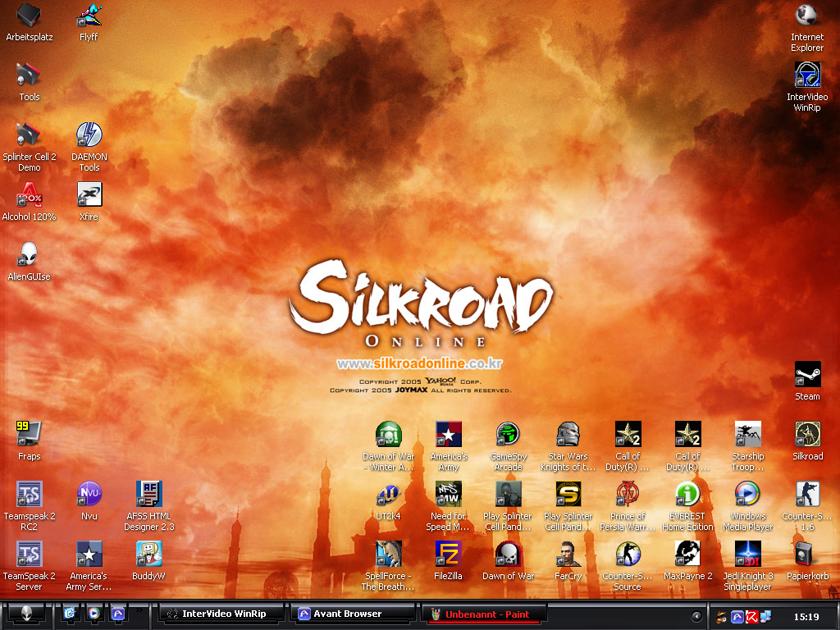Activate the Unbenannt - Paint taskbar window
Screen dimensions: 840x630
(x=482, y=614)
